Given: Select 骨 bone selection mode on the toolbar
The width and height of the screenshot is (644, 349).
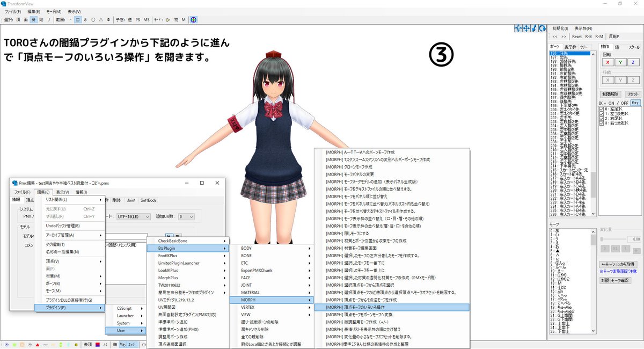Looking at the screenshot, I should click(x=34, y=19).
